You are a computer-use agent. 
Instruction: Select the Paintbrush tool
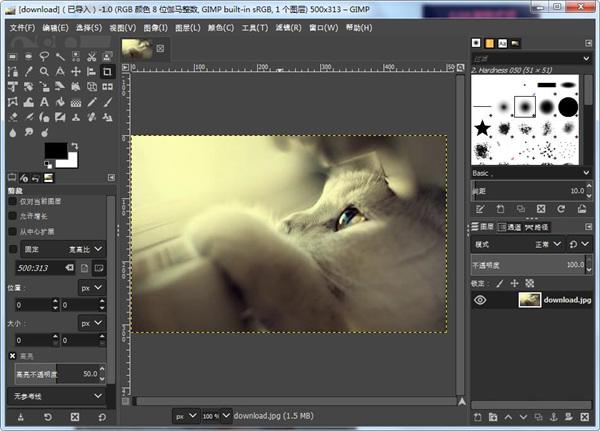[108, 102]
